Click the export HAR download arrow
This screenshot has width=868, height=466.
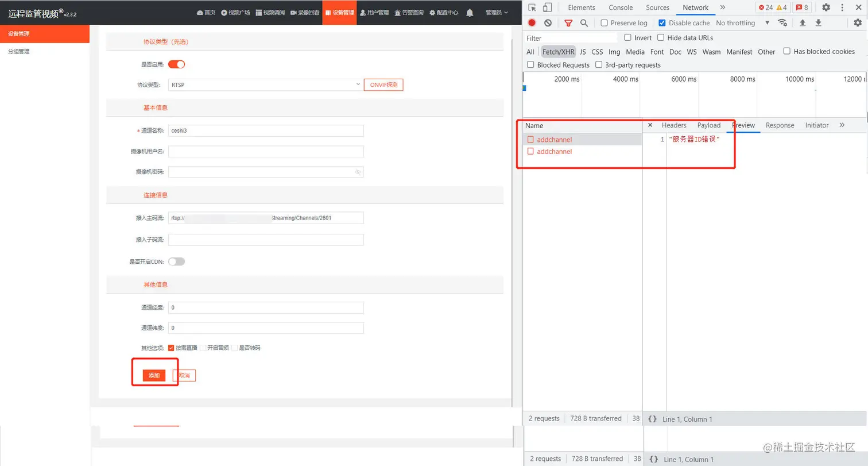click(x=819, y=23)
